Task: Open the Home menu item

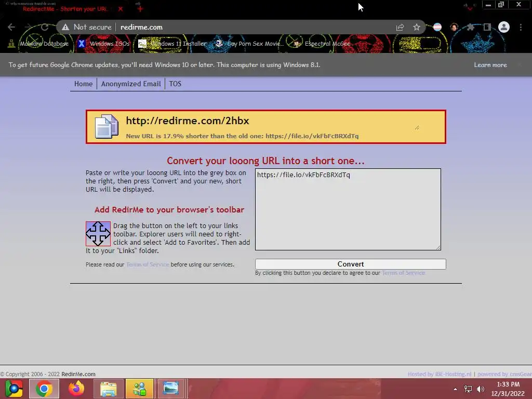Action: [84, 84]
